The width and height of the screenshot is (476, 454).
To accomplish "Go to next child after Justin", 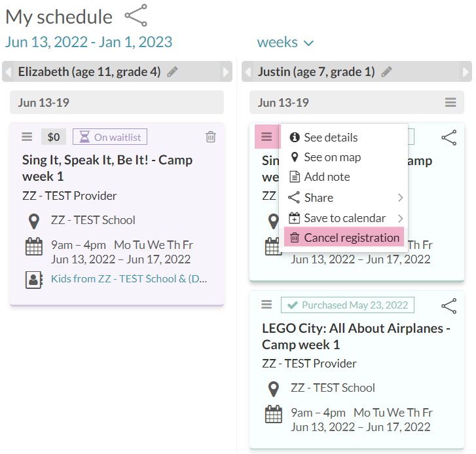I will pos(466,72).
